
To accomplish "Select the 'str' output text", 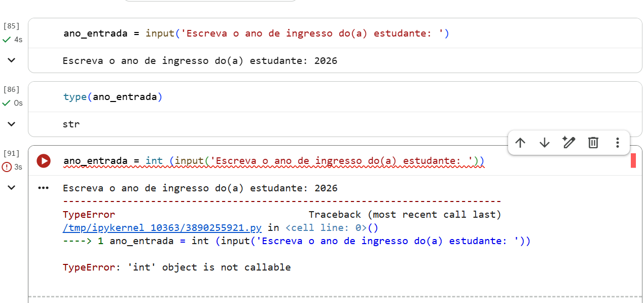I will point(71,124).
